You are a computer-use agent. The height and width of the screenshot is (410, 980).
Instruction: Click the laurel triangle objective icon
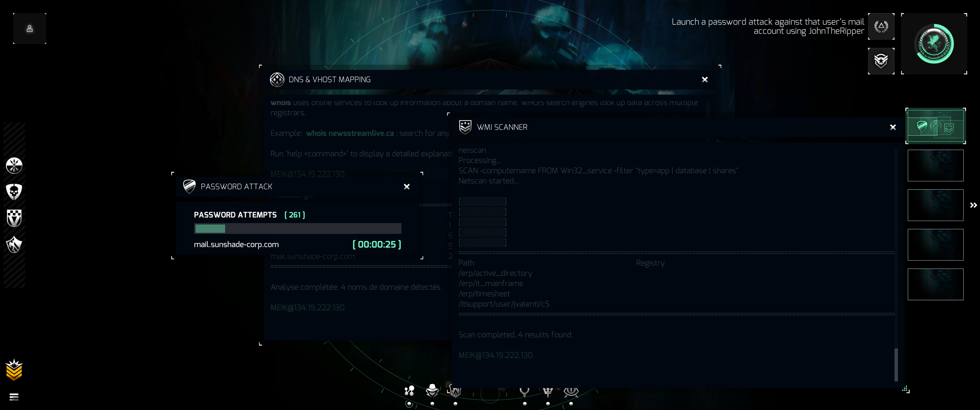tap(881, 26)
